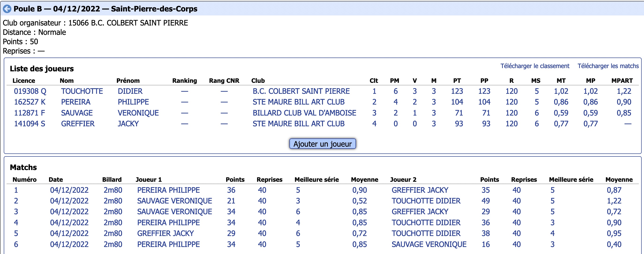This screenshot has width=644, height=254.
Task: Click moyenne 0,95 in match 5
Action: [x=614, y=233]
